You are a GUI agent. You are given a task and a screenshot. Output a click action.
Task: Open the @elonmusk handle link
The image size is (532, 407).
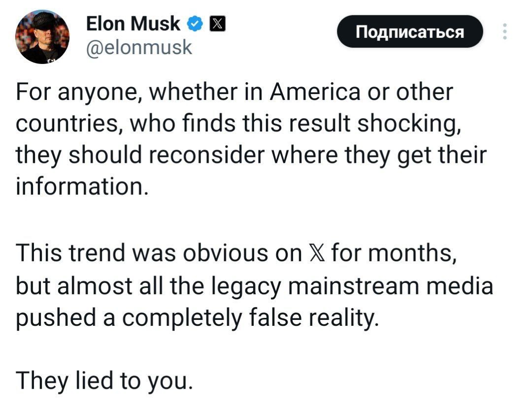point(139,47)
